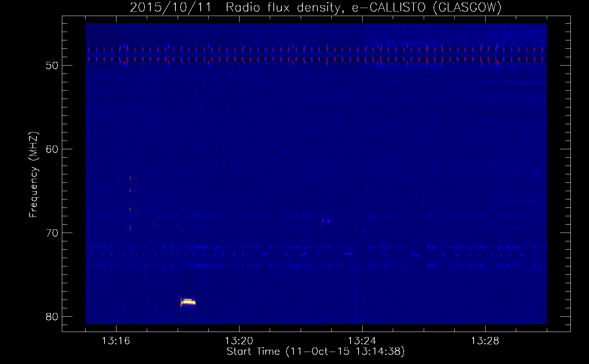Click the 'Frequency (MHZ)' axis label

click(33, 175)
